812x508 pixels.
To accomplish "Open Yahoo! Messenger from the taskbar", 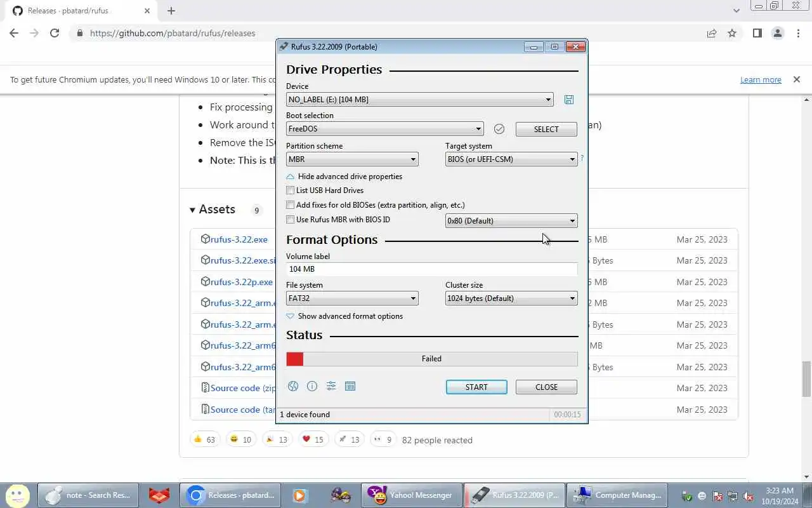I will click(x=410, y=495).
